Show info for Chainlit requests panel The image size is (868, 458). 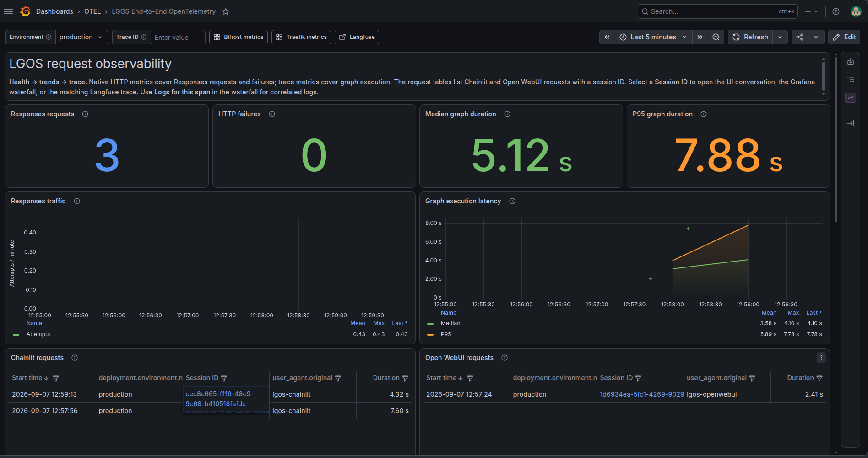[75, 358]
